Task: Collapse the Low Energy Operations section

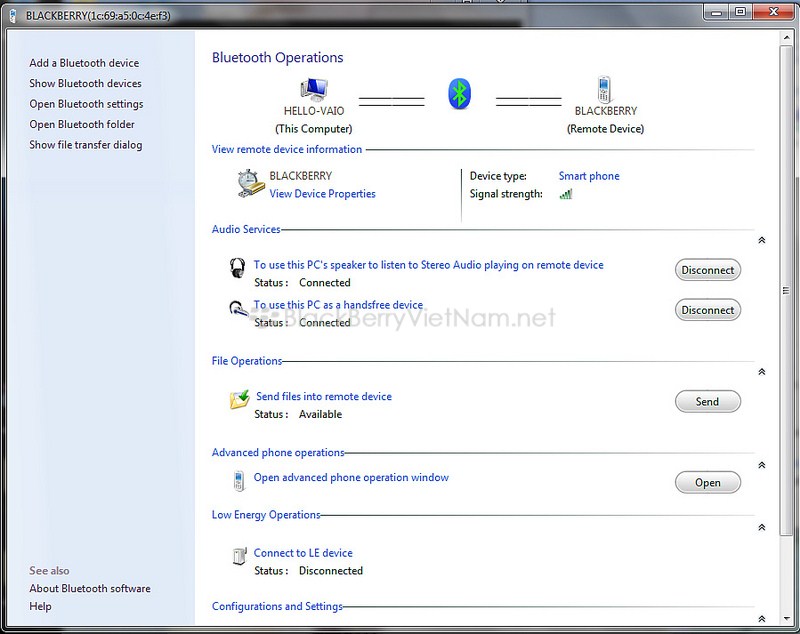Action: point(762,527)
